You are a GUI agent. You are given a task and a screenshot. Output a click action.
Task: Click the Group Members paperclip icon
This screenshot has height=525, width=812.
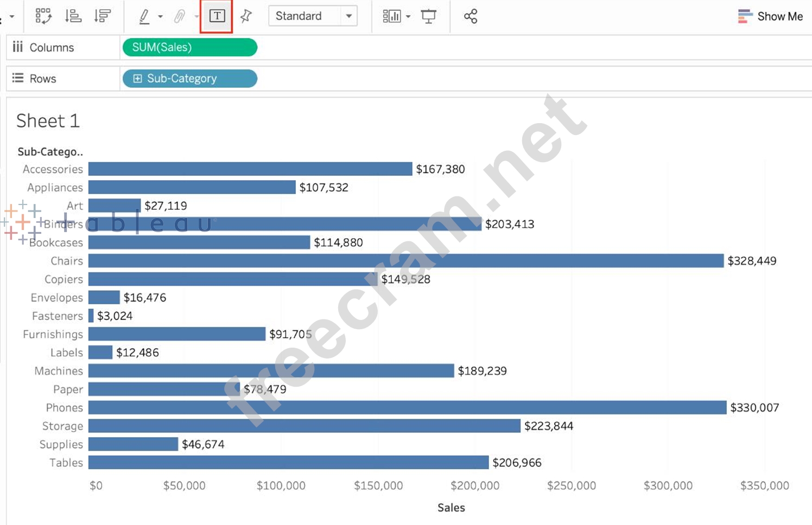pyautogui.click(x=179, y=16)
